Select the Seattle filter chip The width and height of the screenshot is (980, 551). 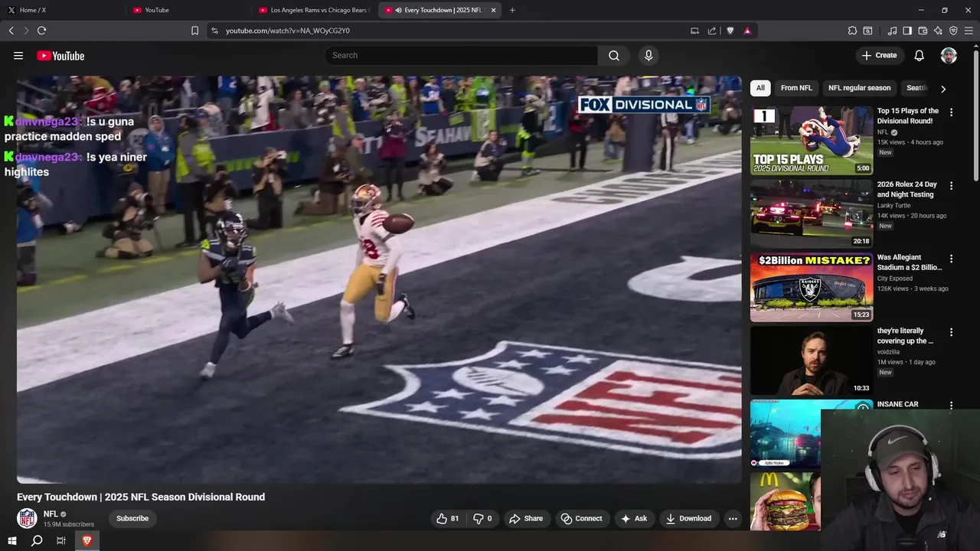[x=916, y=88]
